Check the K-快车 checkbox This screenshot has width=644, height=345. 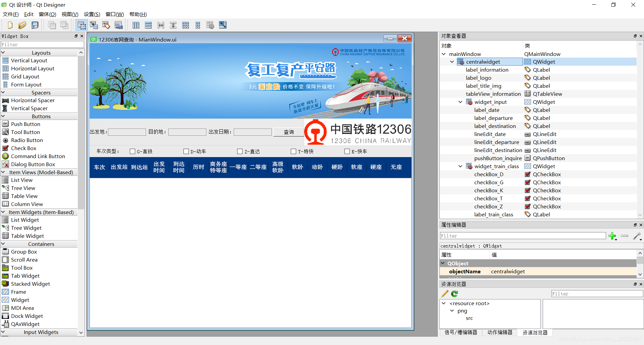tap(347, 151)
